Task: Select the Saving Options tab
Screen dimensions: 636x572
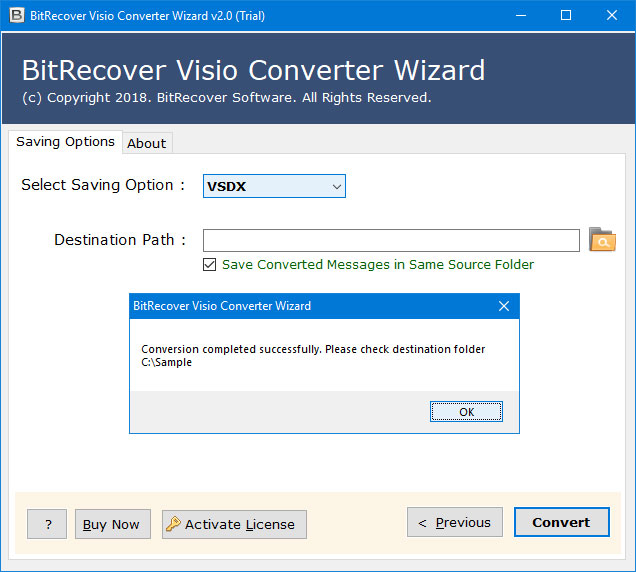Action: [65, 142]
